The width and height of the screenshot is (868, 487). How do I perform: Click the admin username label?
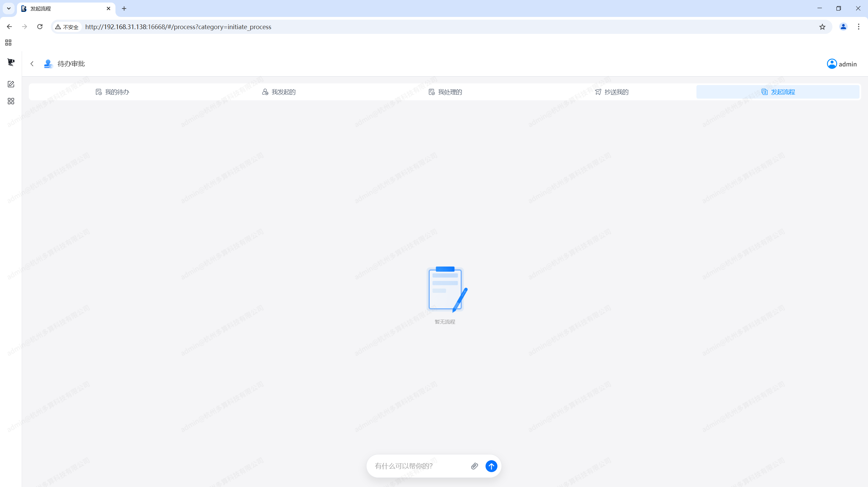click(848, 64)
